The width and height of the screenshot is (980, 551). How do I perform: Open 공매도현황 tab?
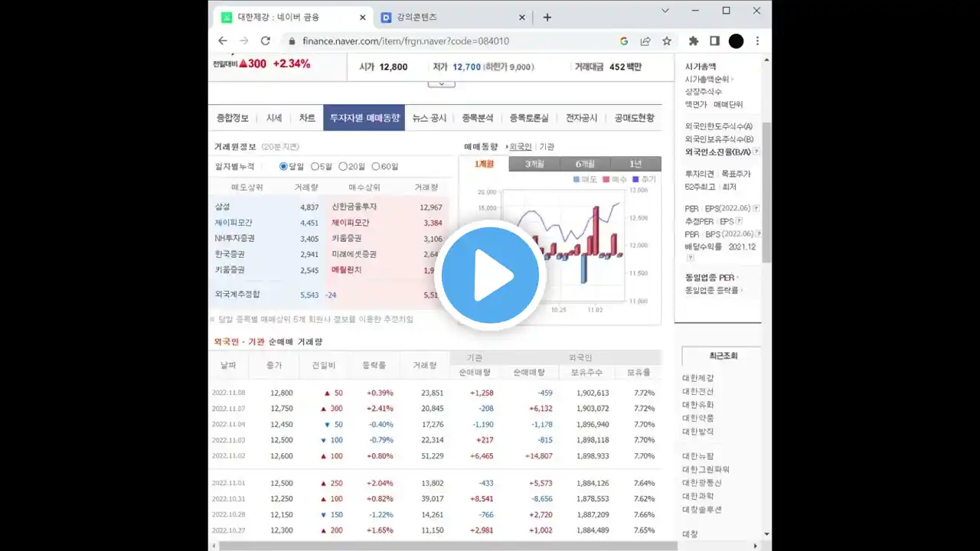tap(634, 118)
